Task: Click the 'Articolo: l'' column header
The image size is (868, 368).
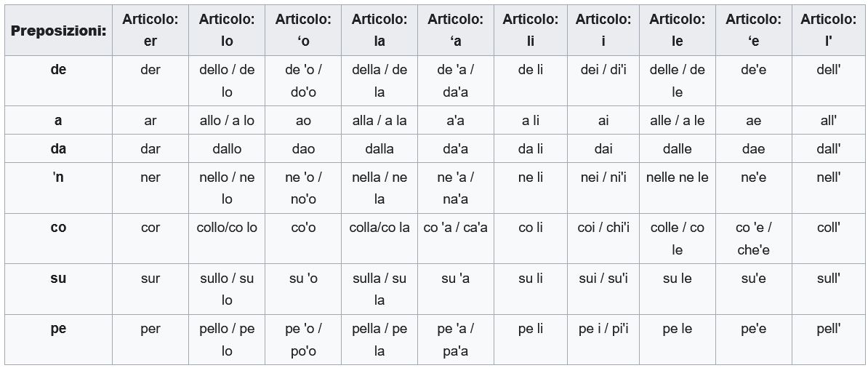Action: point(828,31)
